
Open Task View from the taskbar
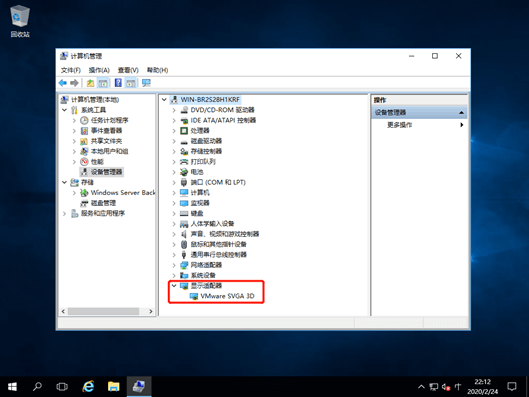pos(62,387)
